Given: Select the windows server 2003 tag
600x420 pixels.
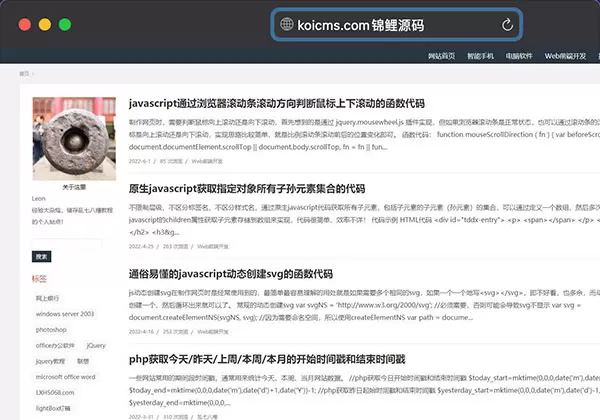Looking at the screenshot, I should pos(65,314).
